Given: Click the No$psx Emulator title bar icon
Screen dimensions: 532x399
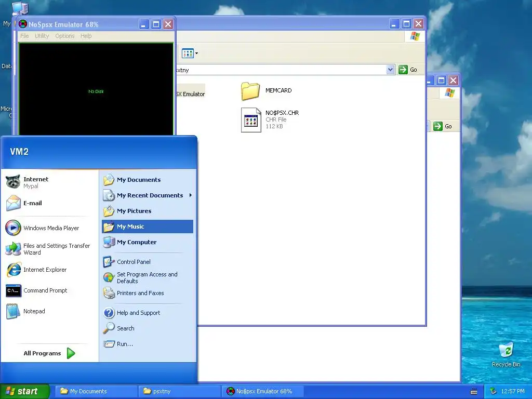Looking at the screenshot, I should click(23, 24).
